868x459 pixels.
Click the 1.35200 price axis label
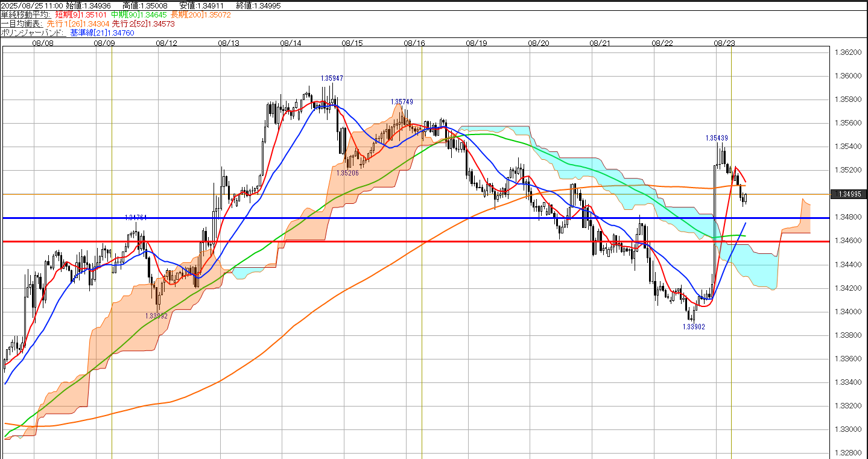pos(847,170)
